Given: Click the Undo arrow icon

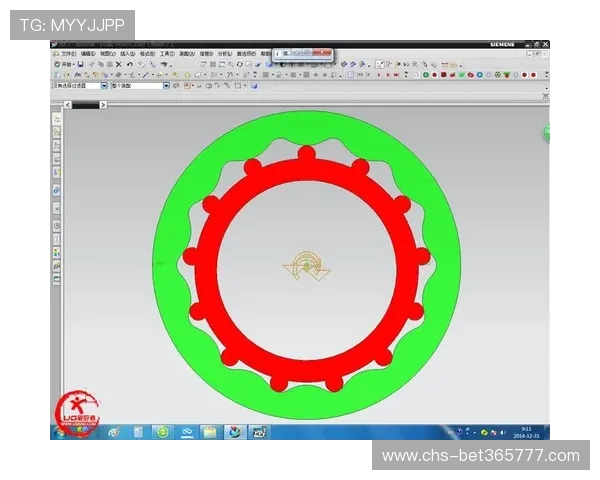Looking at the screenshot, I should pos(130,64).
